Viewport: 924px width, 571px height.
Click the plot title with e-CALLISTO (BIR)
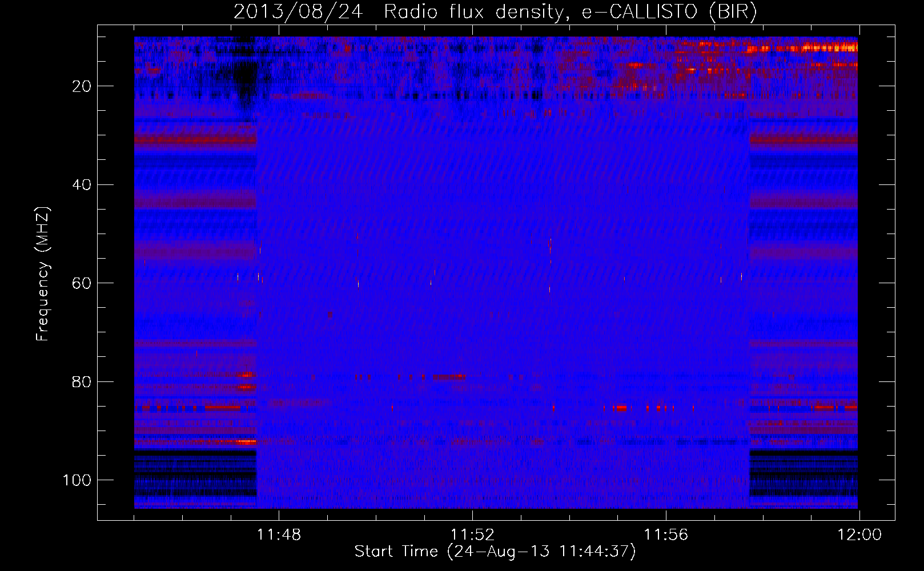(495, 11)
